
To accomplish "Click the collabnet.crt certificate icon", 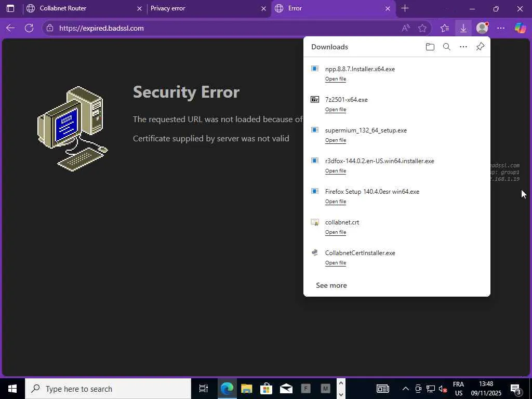I will pos(315,222).
